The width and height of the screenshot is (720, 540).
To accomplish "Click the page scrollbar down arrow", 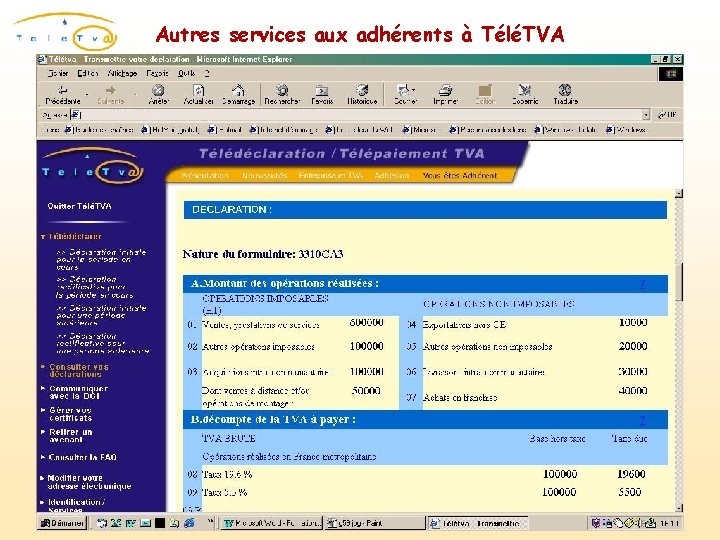I will click(679, 507).
